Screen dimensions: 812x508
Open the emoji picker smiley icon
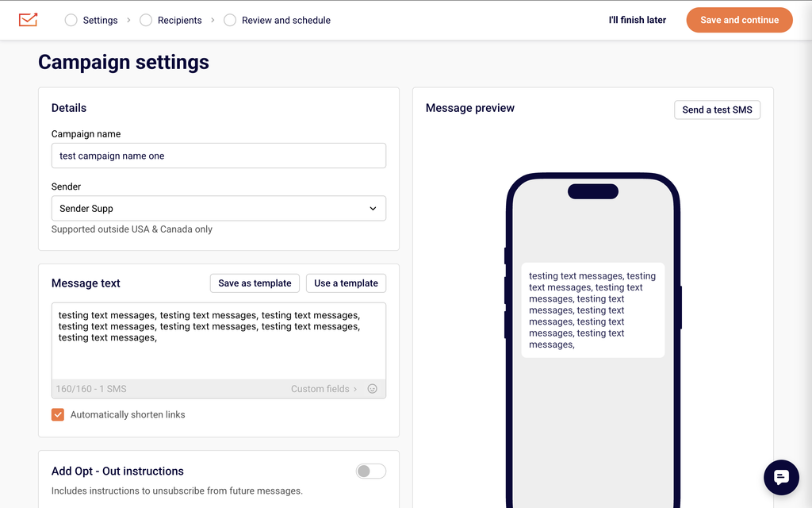[372, 389]
